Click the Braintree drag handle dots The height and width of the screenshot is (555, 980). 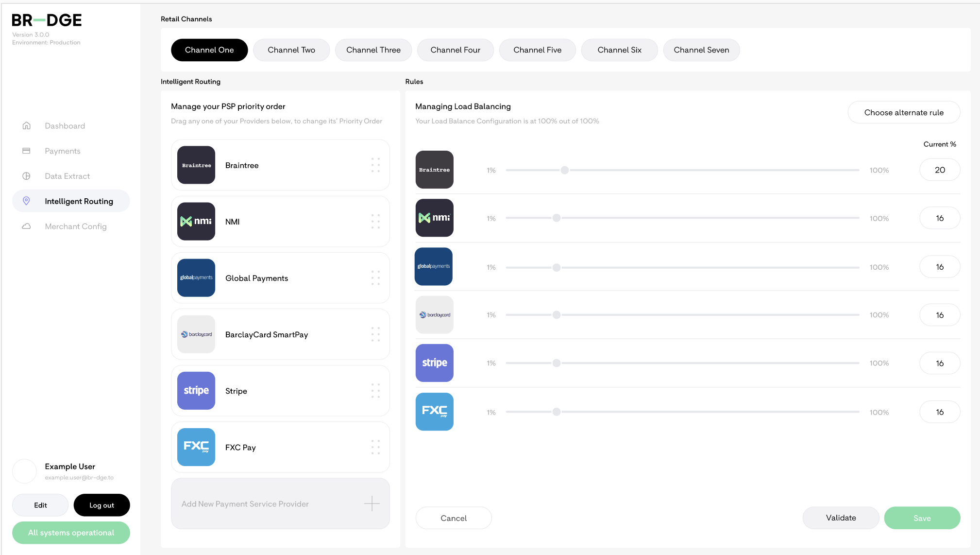[x=375, y=165]
